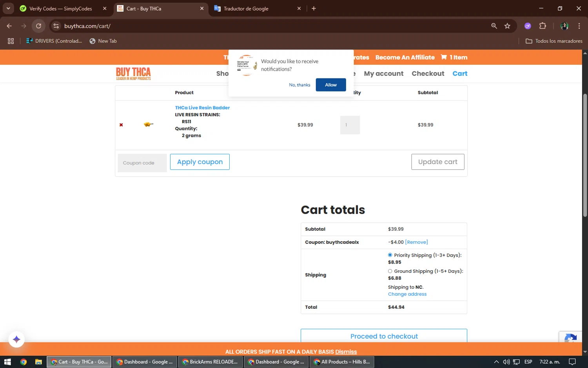
Task: Switch to BrickArms RELOADE... taskbar window
Action: point(211,362)
